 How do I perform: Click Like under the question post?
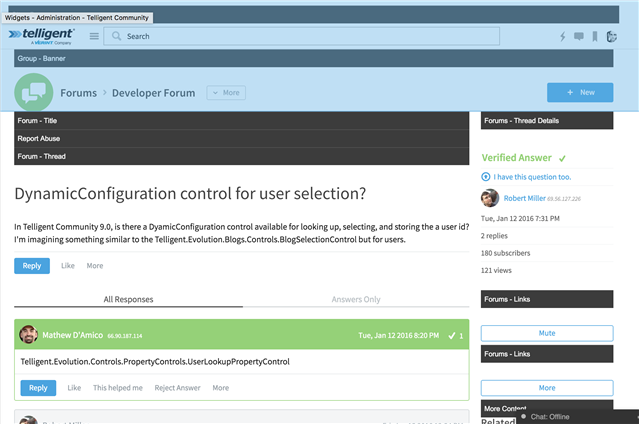(68, 266)
